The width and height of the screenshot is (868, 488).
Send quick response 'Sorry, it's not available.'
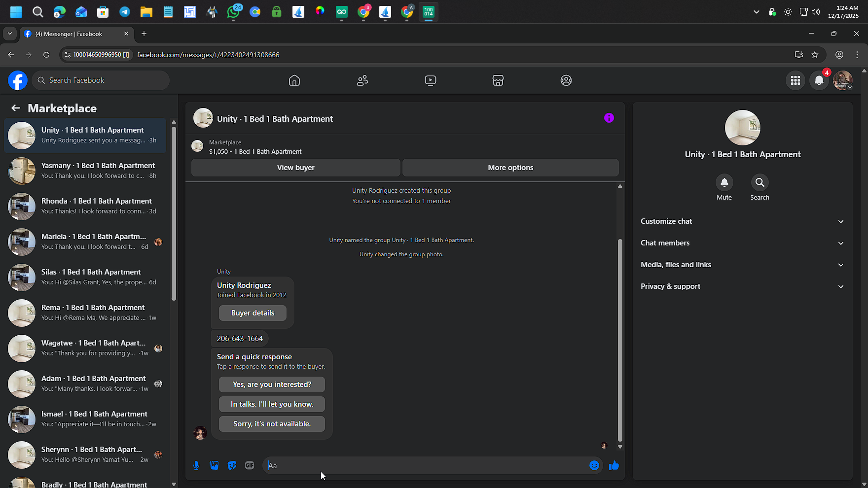pyautogui.click(x=272, y=424)
